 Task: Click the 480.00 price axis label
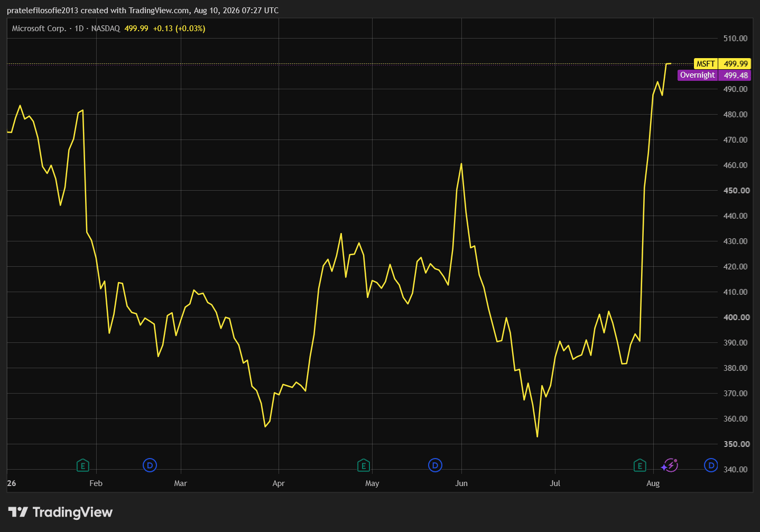click(736, 114)
